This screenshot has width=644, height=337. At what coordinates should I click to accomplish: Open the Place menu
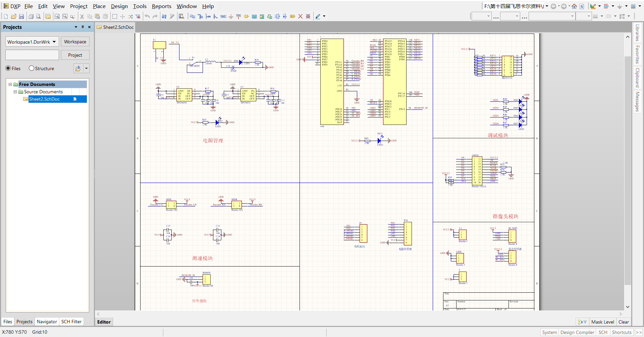click(99, 6)
